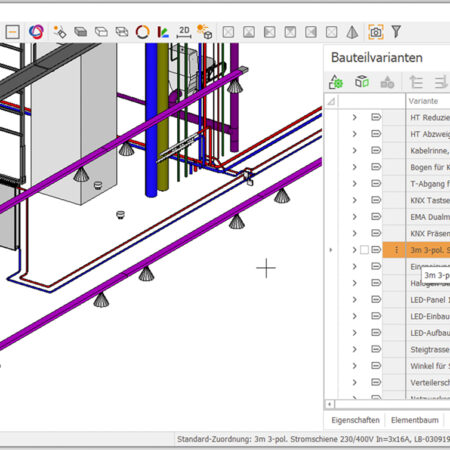Open the Eigenschaften tab
The image size is (450, 450).
click(x=355, y=420)
